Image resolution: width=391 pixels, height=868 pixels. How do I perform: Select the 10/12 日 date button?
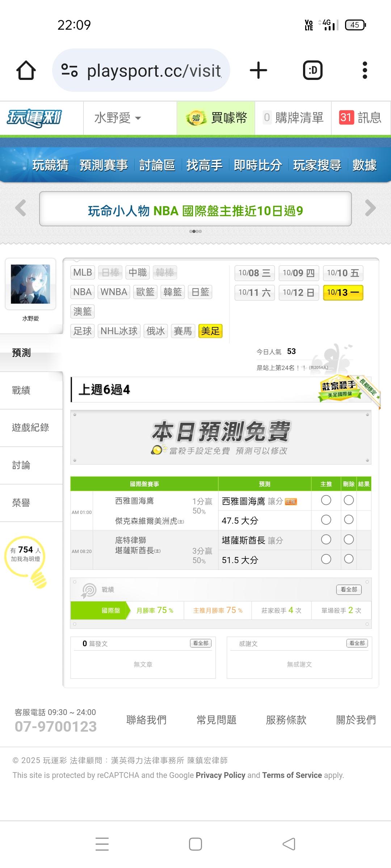tap(299, 293)
